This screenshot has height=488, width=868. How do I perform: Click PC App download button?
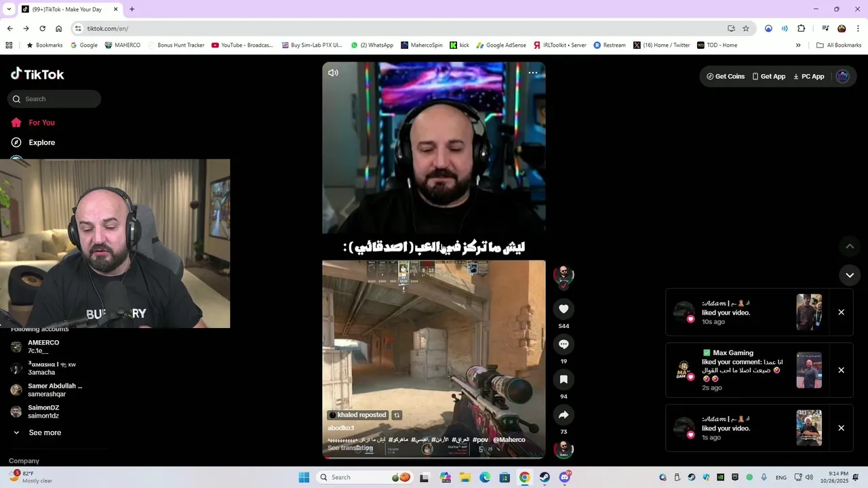pyautogui.click(x=808, y=77)
